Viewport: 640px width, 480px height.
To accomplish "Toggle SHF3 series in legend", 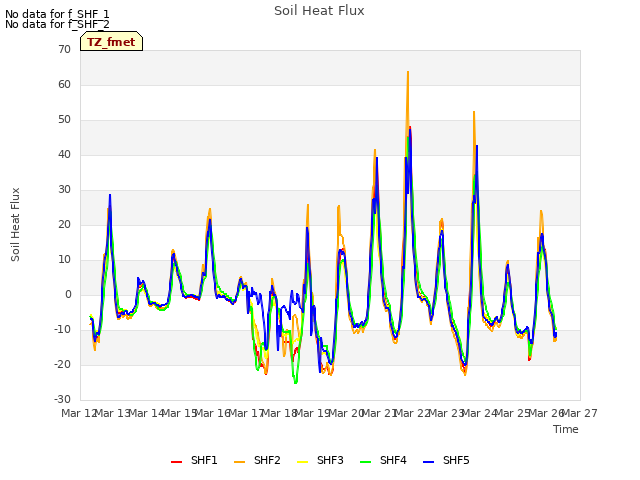I will pos(320,460).
